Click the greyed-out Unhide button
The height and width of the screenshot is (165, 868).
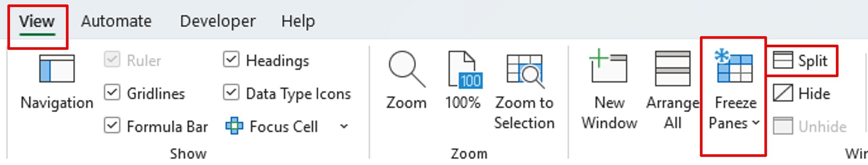click(809, 126)
